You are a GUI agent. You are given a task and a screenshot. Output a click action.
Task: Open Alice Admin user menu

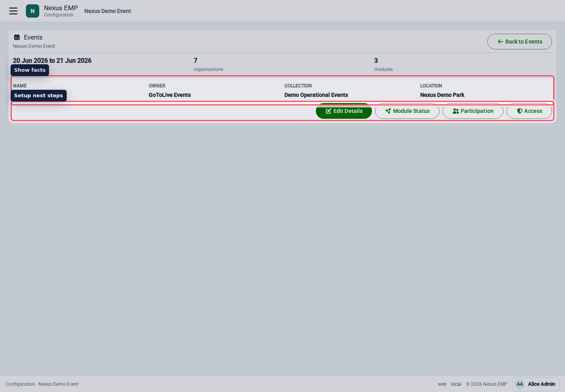[x=536, y=384]
